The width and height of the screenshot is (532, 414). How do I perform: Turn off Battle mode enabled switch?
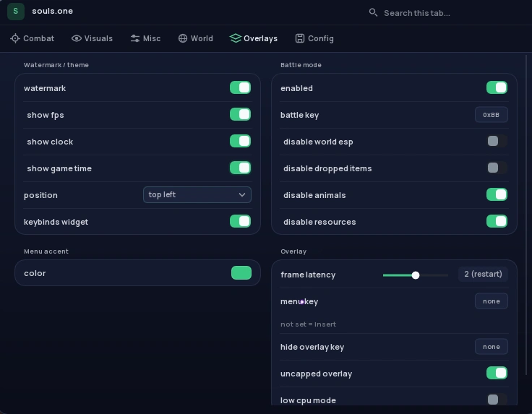[497, 87]
